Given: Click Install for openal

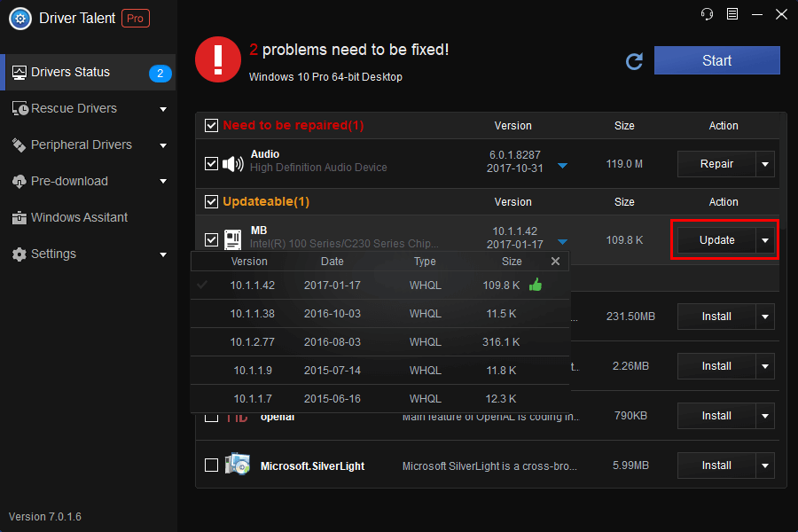Looking at the screenshot, I should click(x=716, y=416).
